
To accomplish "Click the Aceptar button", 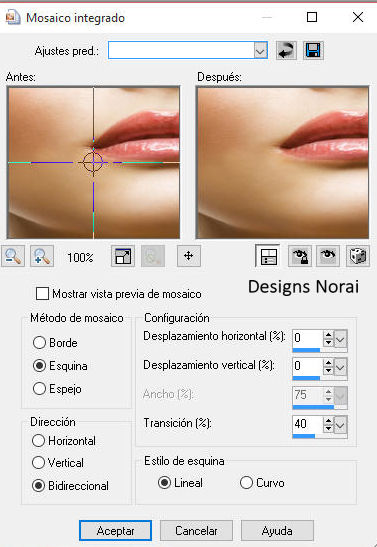I will [x=115, y=531].
